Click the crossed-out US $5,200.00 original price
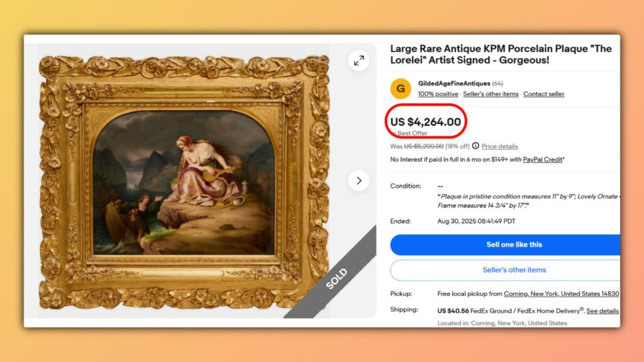Viewport: 644px width, 362px height. 423,146
